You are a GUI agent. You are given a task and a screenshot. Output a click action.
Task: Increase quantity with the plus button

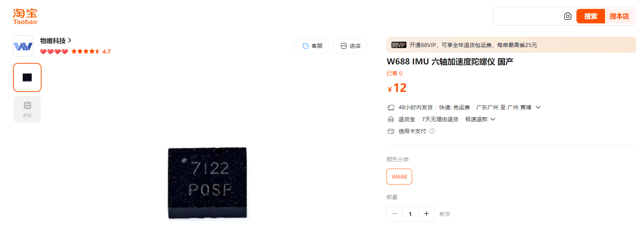click(426, 214)
